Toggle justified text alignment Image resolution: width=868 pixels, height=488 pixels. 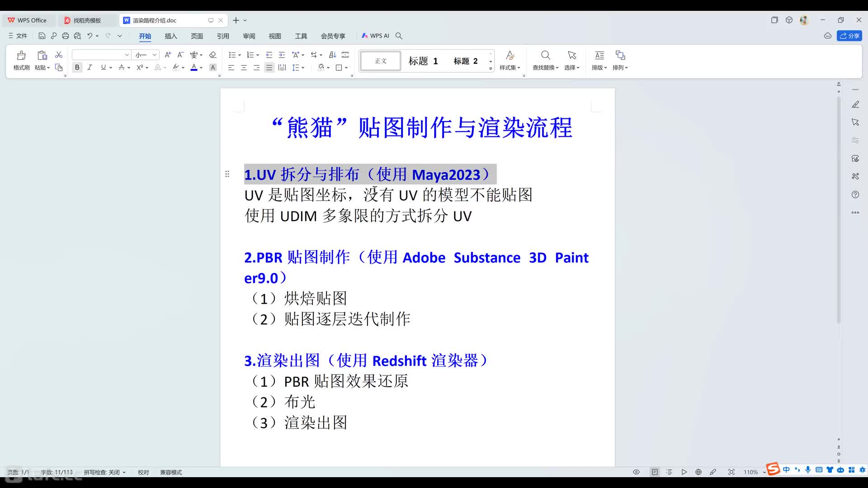pos(269,67)
